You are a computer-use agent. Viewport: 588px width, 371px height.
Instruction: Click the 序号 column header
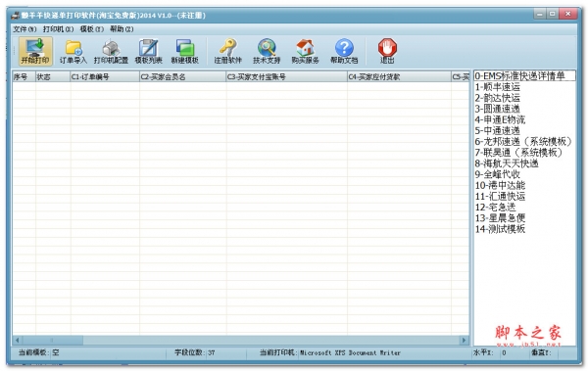[24, 76]
